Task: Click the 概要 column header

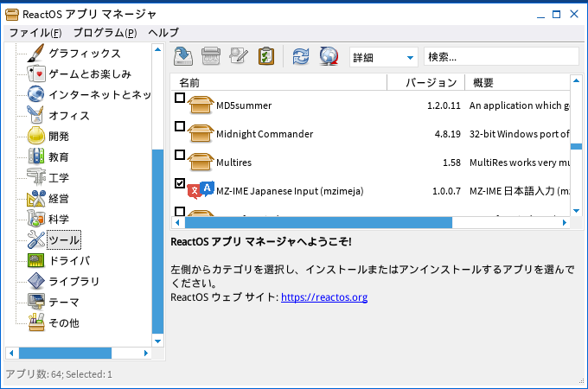Action: (517, 82)
